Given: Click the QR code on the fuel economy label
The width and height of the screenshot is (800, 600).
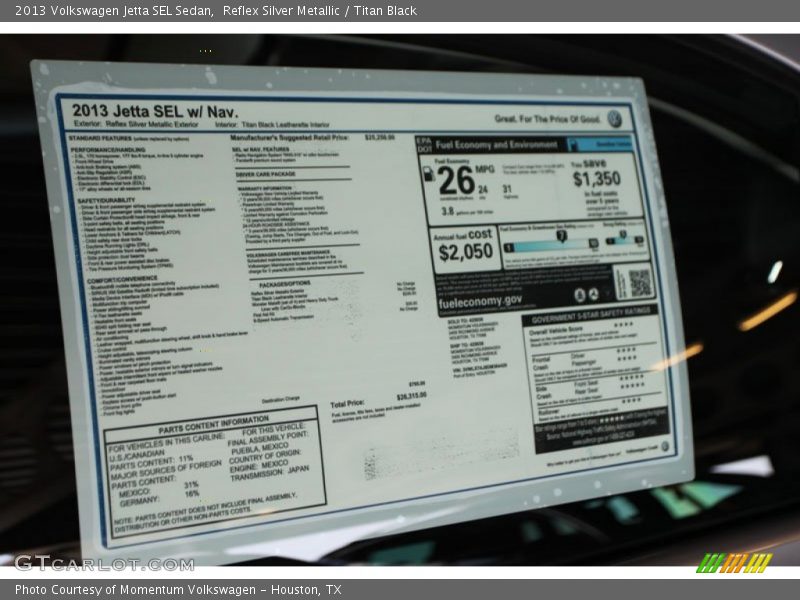Looking at the screenshot, I should 640,283.
